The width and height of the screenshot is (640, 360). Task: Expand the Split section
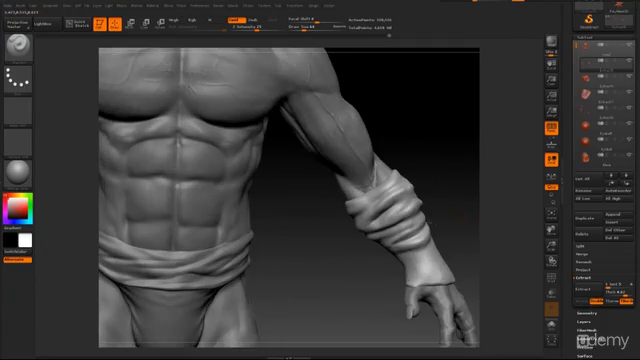(x=580, y=246)
